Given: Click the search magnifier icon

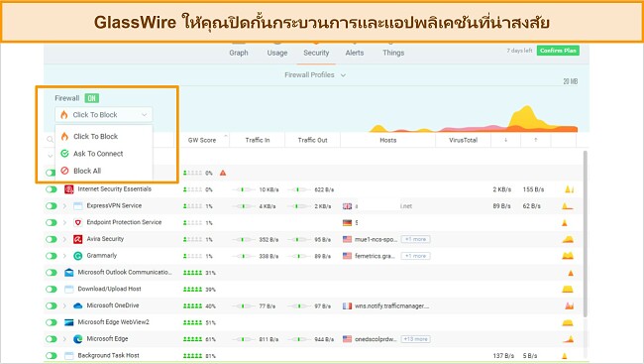Looking at the screenshot, I should (50, 140).
